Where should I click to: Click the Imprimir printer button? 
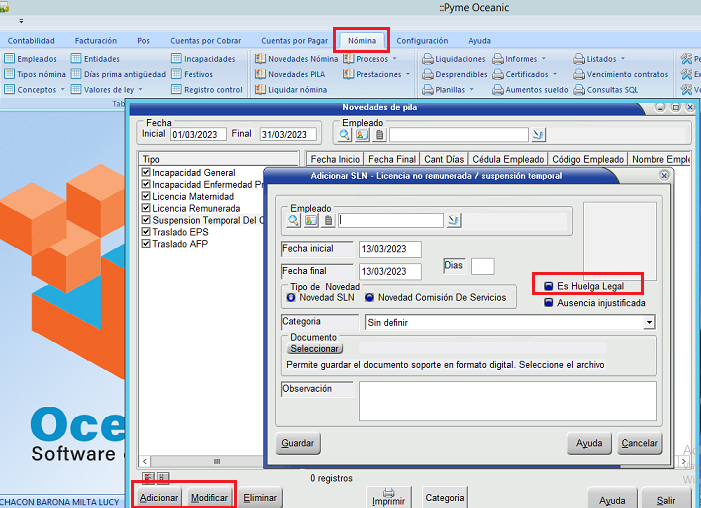(x=388, y=497)
